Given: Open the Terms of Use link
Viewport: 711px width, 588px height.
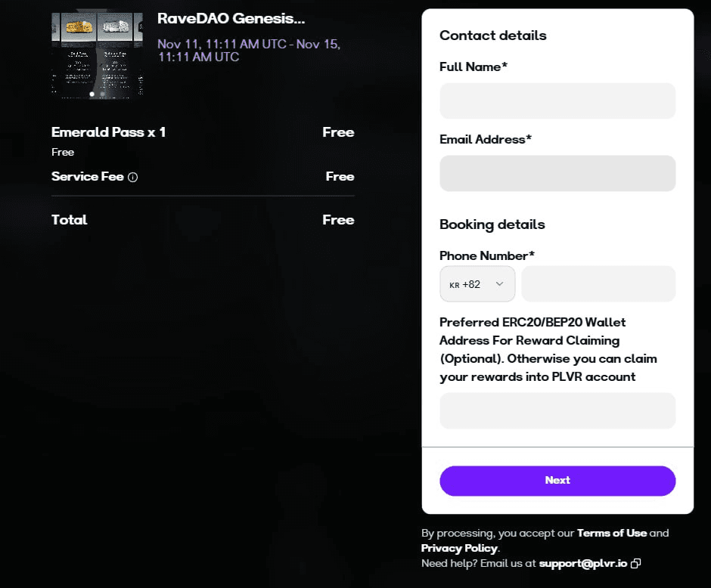Looking at the screenshot, I should pos(612,533).
